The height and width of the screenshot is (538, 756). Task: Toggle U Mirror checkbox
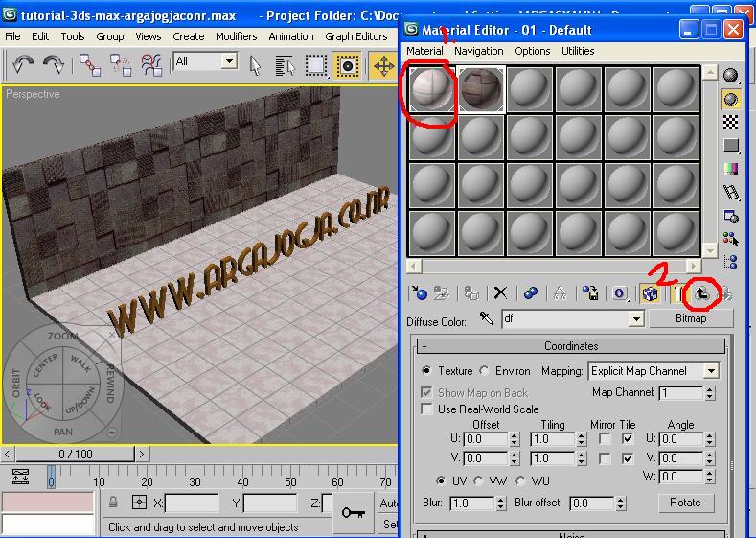pos(605,438)
